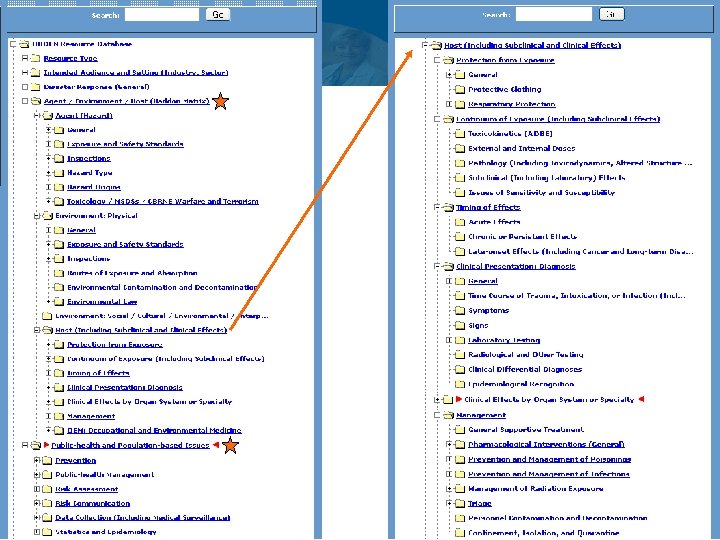Open the Triage link

point(479,503)
